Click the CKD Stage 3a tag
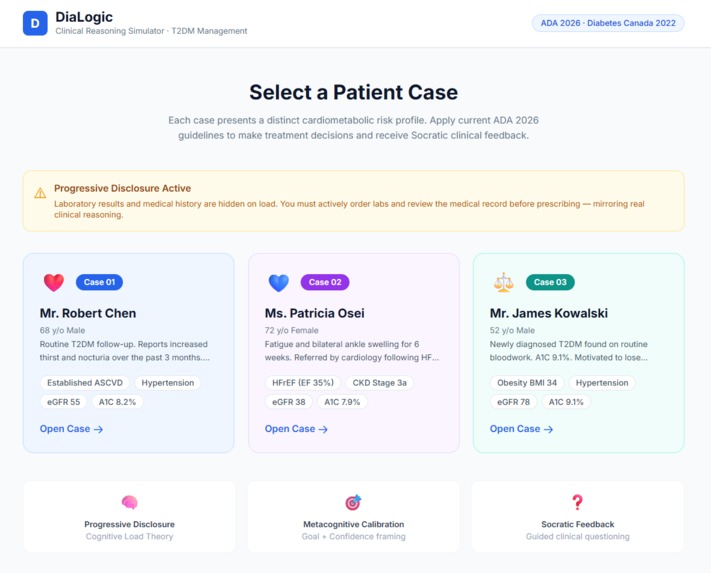 click(x=380, y=383)
